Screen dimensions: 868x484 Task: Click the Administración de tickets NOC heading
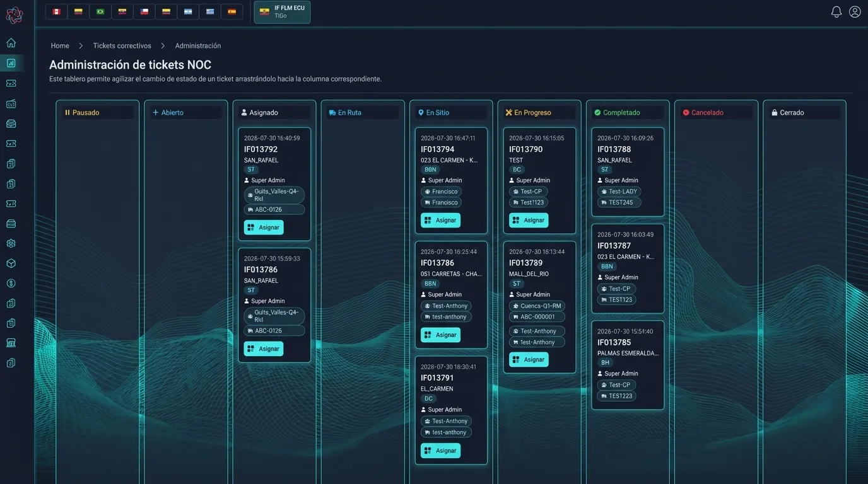tap(130, 65)
